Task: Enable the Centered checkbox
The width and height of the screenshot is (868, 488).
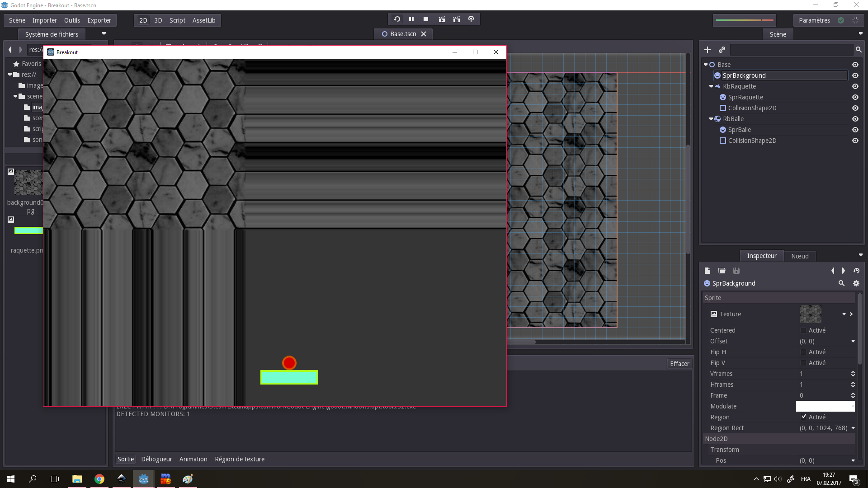Action: coord(803,330)
